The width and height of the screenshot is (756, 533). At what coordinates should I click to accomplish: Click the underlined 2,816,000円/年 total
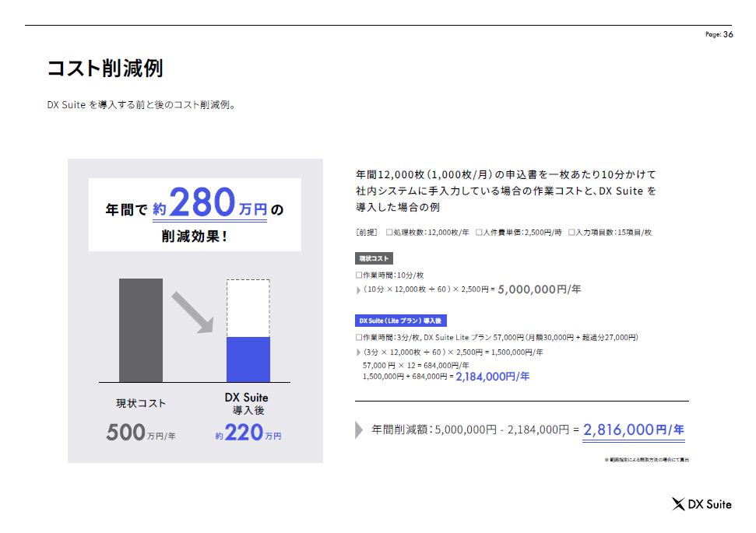click(x=633, y=430)
